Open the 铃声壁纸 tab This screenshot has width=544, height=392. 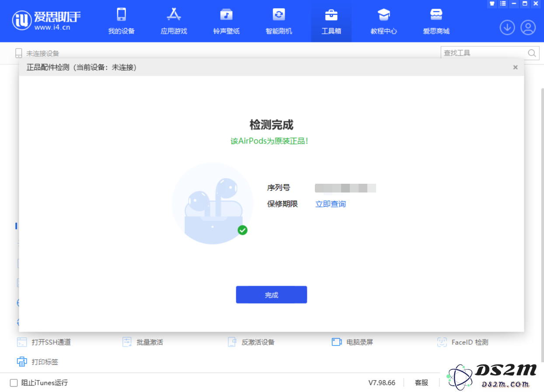point(227,21)
